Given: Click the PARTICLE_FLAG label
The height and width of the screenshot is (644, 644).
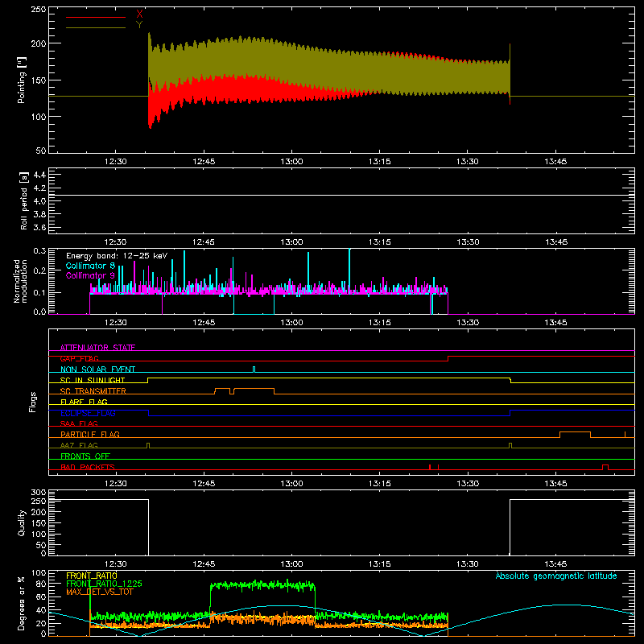Looking at the screenshot, I should pyautogui.click(x=90, y=434).
